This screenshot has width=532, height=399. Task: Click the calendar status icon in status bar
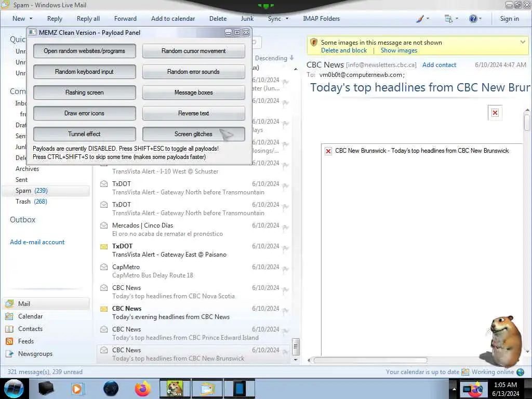[465, 372]
